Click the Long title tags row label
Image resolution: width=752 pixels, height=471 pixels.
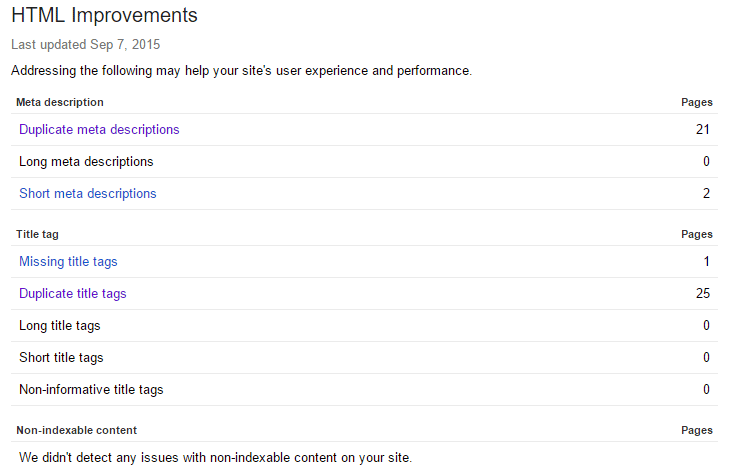click(x=60, y=326)
